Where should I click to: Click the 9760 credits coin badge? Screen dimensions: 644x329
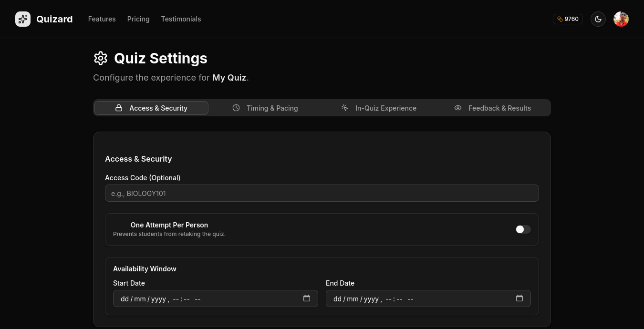(x=568, y=19)
